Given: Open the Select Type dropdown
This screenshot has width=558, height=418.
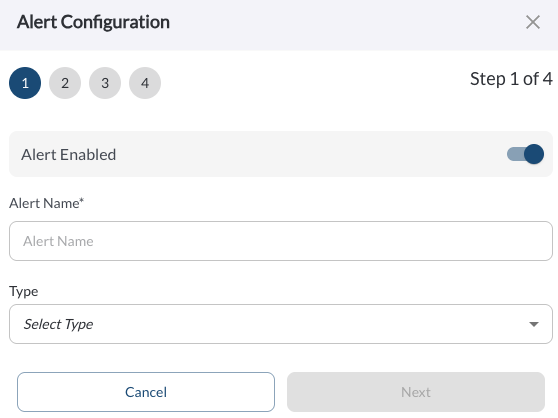Looking at the screenshot, I should pyautogui.click(x=281, y=324).
